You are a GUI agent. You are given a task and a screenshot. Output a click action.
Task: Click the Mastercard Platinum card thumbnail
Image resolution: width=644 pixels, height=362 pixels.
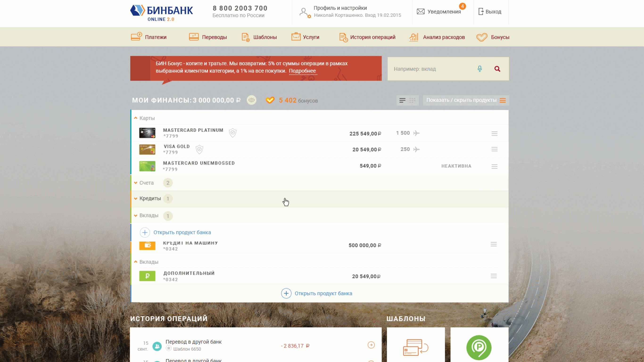[147, 133]
